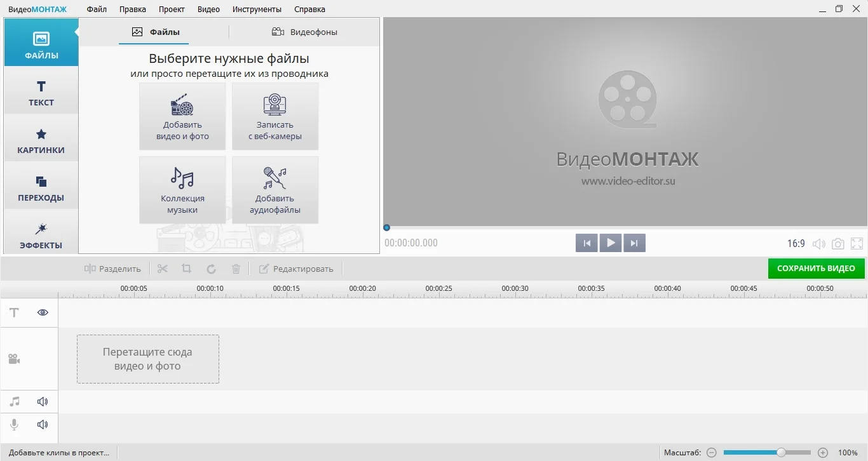Viewport: 868px width, 461px height.
Task: Restore down the application window
Action: 839,9
